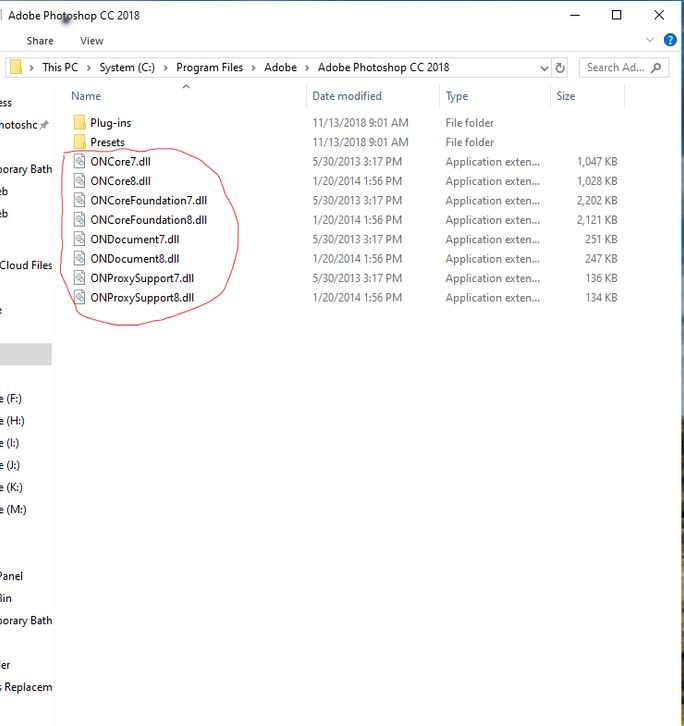Navigate to This PC breadcrumb
This screenshot has height=726, width=684.
point(60,68)
